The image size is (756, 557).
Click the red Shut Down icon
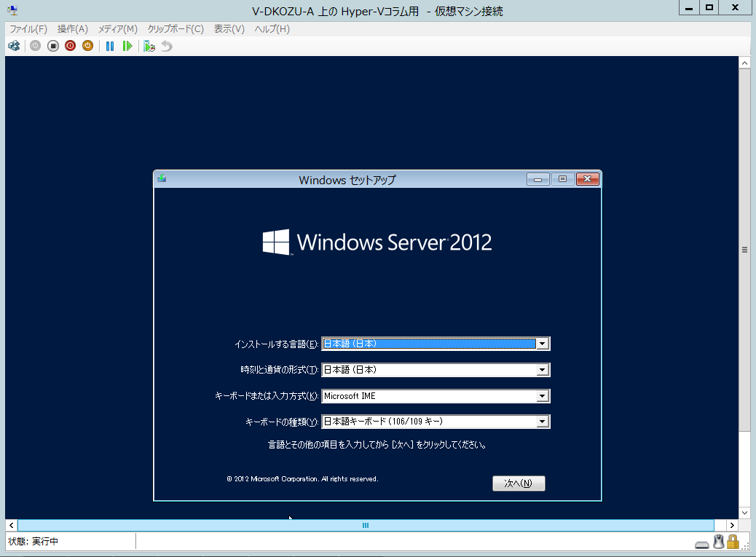pyautogui.click(x=71, y=46)
